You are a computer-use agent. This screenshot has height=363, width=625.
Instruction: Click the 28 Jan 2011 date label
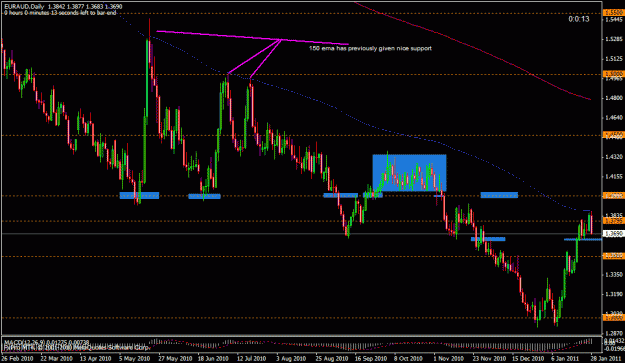[x=606, y=358]
